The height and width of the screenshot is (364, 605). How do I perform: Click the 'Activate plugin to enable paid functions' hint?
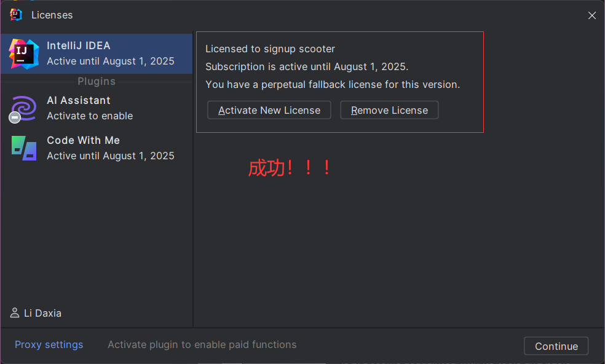pyautogui.click(x=202, y=344)
